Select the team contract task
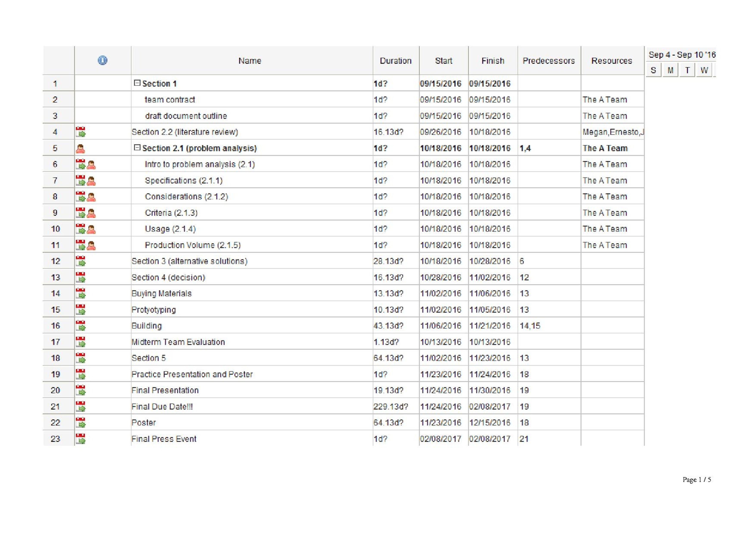The image size is (756, 534). click(170, 100)
